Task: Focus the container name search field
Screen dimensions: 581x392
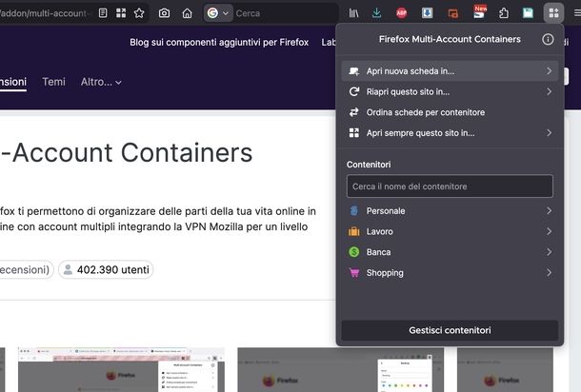Action: [x=450, y=186]
